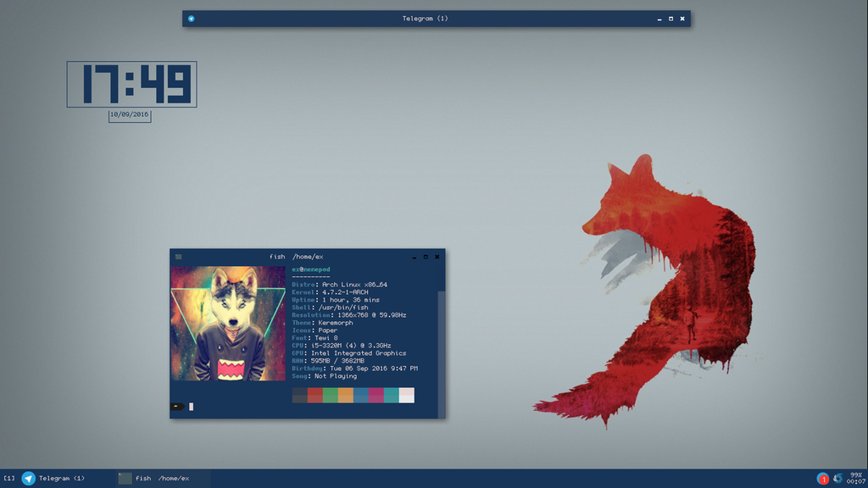Image resolution: width=868 pixels, height=488 pixels.
Task: Click the orange color block in terminal
Action: (x=346, y=395)
